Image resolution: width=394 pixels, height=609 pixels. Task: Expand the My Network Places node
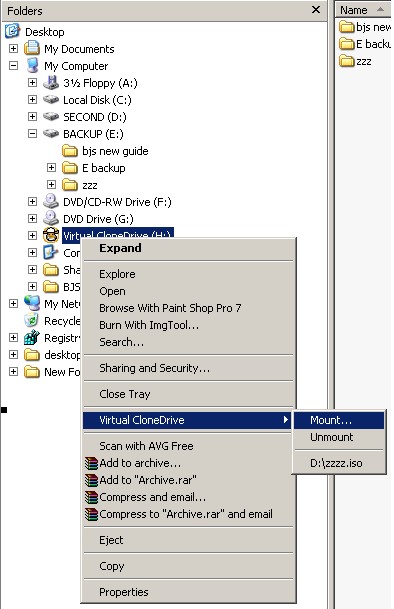(14, 303)
